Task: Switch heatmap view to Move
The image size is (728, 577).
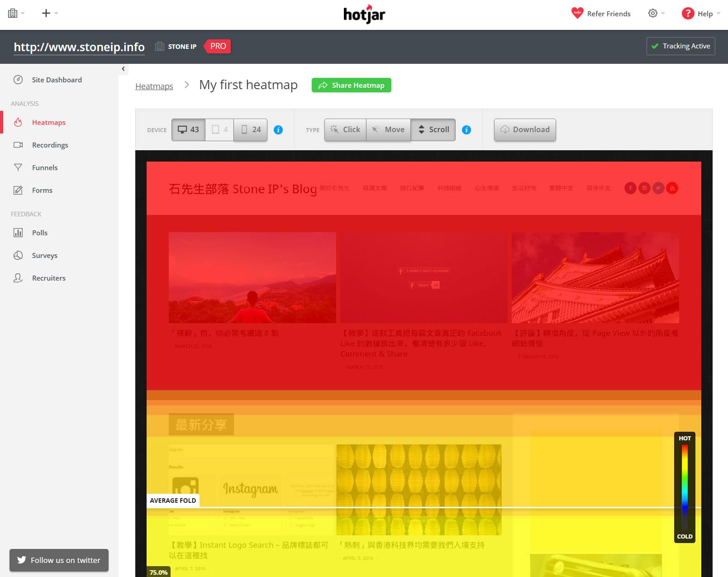Action: tap(388, 129)
